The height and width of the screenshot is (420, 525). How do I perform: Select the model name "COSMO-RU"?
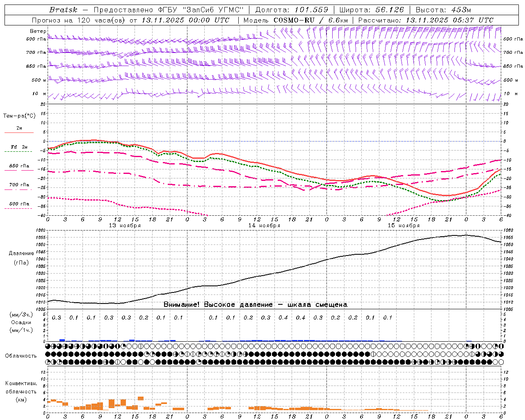(294, 20)
